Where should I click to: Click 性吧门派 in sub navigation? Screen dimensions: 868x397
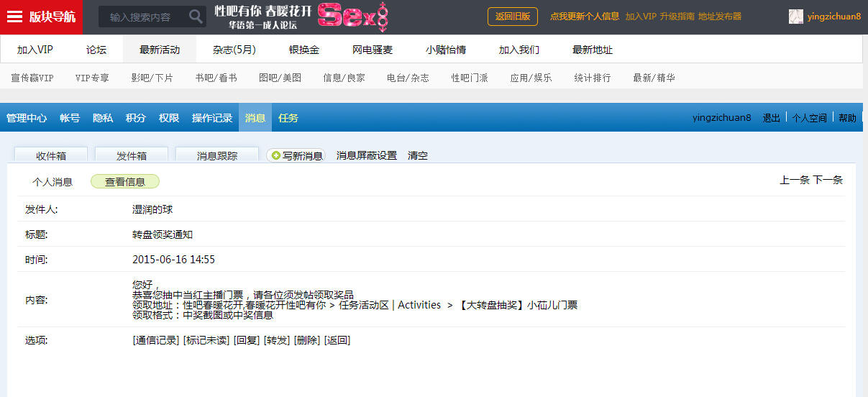470,78
